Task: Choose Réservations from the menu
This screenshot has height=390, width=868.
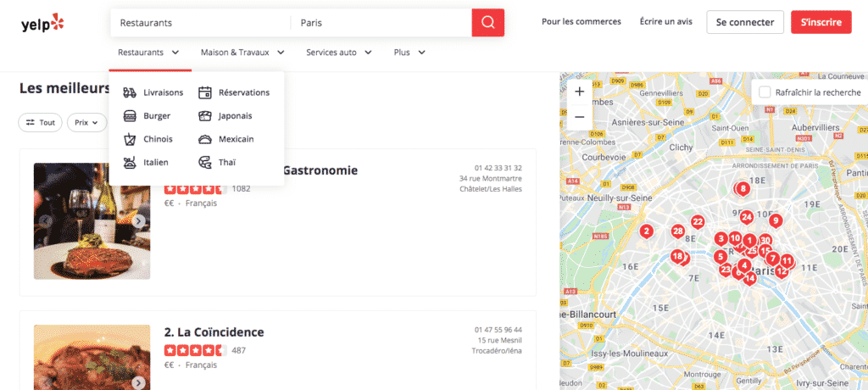Action: [244, 92]
